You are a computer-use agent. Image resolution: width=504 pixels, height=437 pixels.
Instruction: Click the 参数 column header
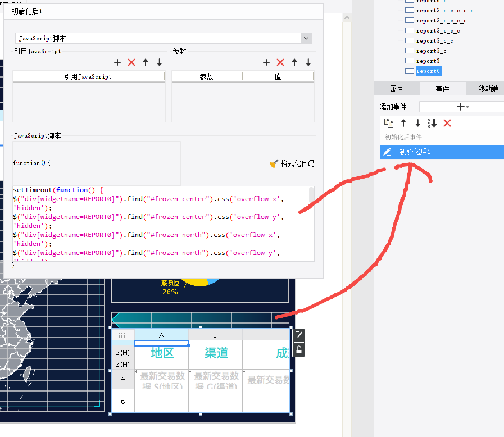pos(207,76)
